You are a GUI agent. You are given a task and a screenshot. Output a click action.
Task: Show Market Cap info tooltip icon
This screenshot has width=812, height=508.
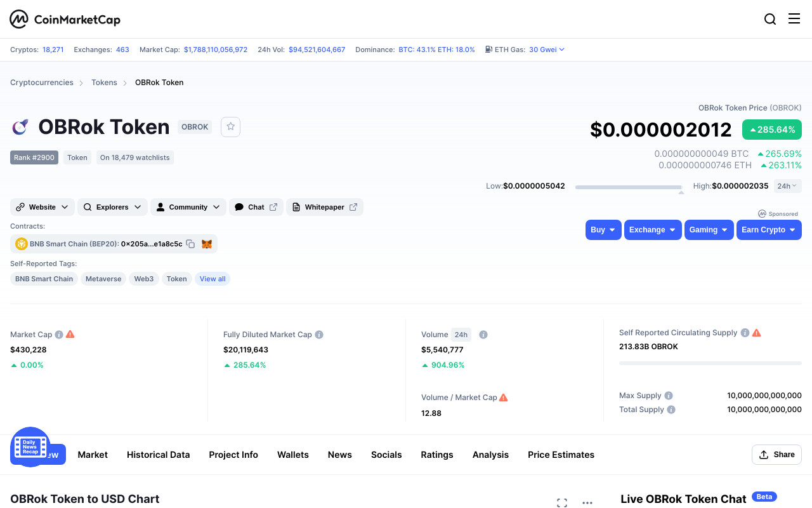coord(59,335)
